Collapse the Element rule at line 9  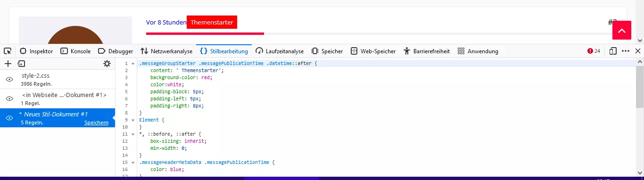[133, 120]
